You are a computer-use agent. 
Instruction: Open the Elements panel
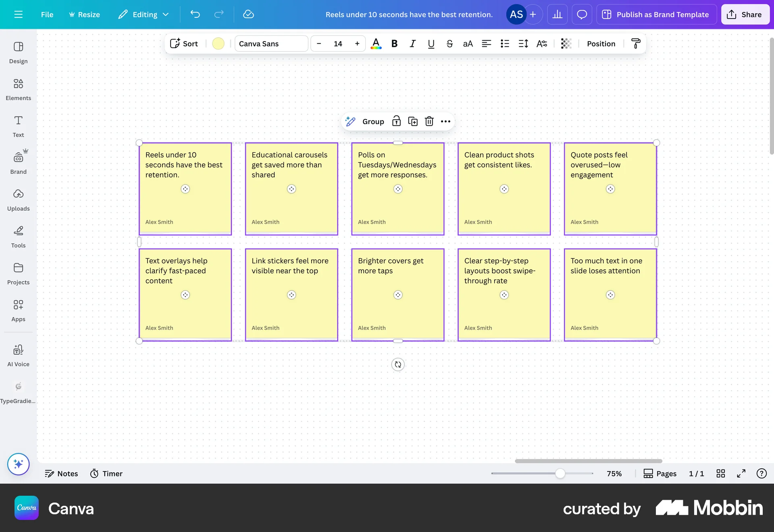(18, 89)
